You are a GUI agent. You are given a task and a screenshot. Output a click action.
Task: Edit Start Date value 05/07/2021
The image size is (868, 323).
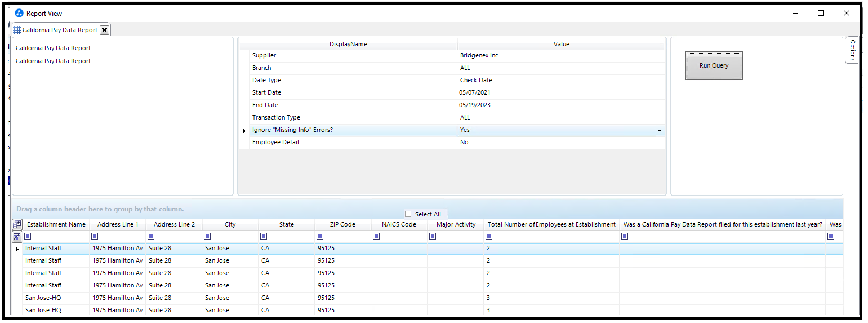pos(561,92)
